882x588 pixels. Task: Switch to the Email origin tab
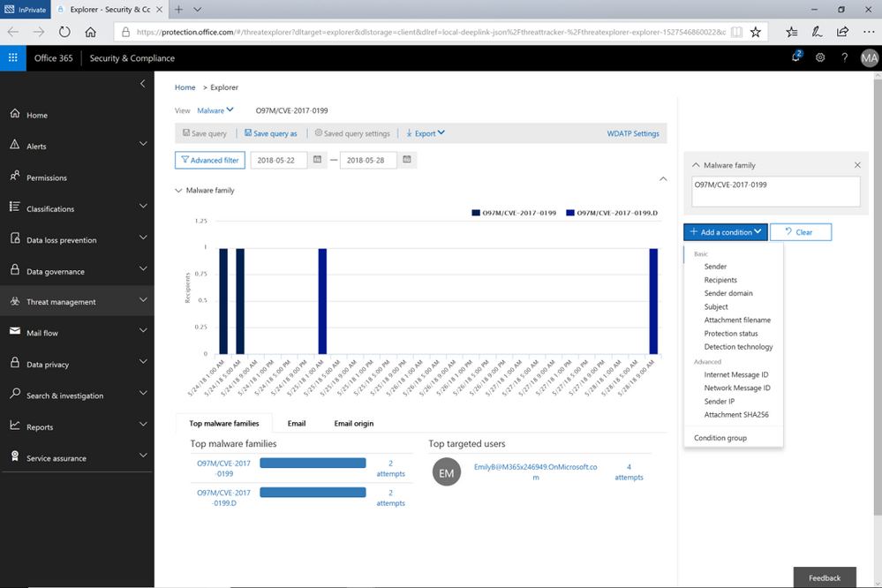point(353,423)
